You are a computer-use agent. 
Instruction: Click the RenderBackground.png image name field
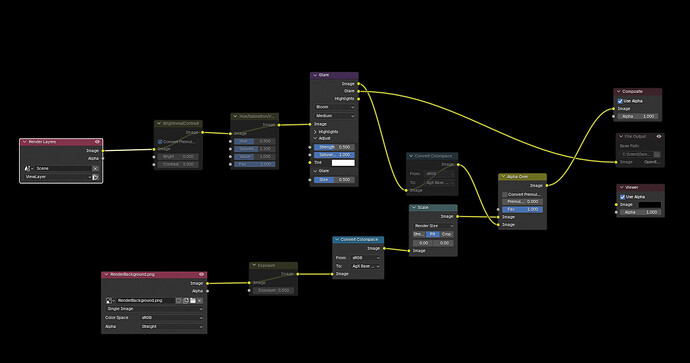point(145,301)
